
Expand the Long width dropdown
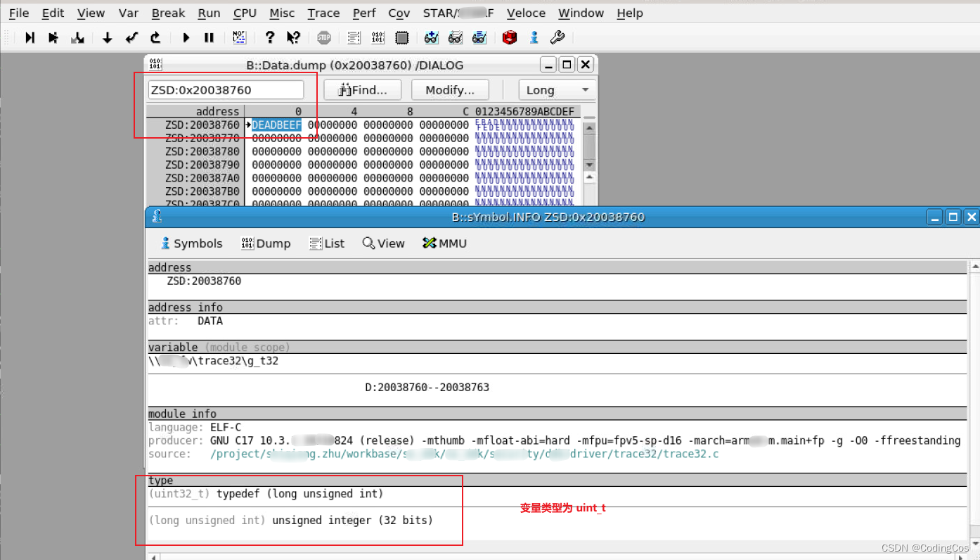[557, 90]
